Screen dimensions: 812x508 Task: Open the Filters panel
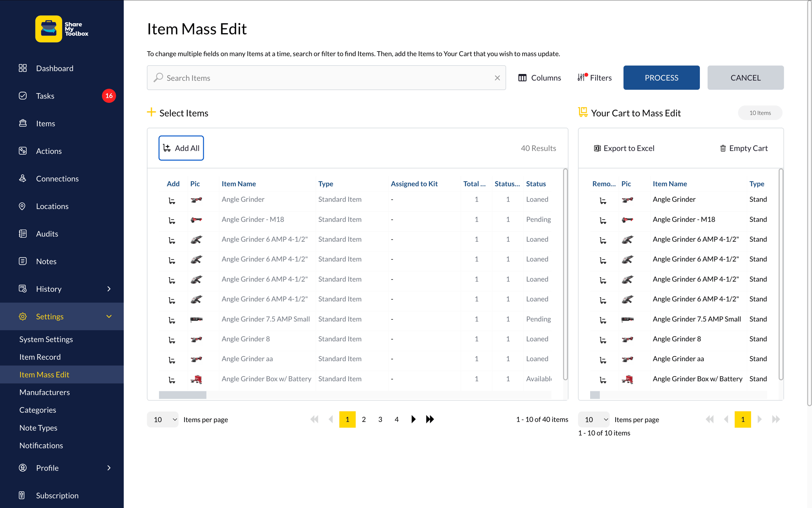(594, 78)
